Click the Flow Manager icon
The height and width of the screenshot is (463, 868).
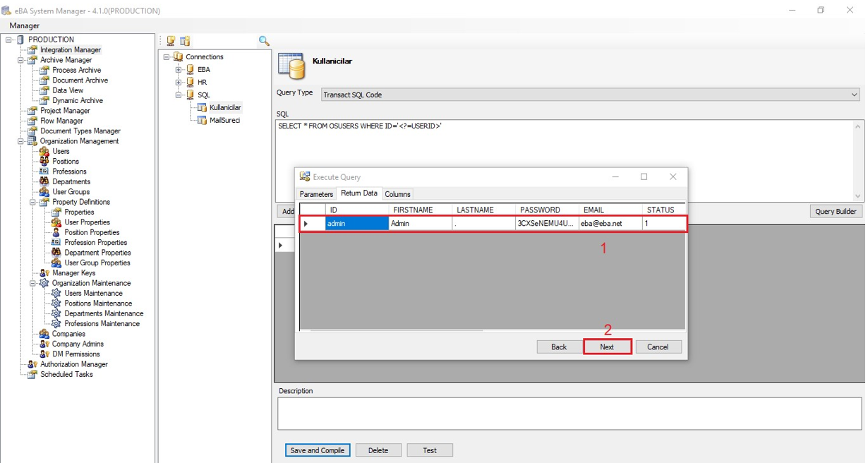pyautogui.click(x=32, y=121)
